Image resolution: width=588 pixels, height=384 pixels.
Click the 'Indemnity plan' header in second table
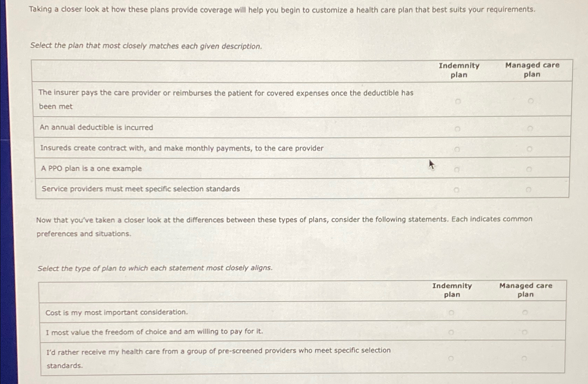point(452,290)
